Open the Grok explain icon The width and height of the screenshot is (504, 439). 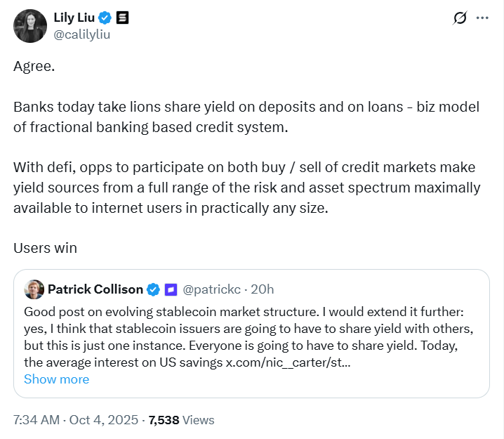coord(460,18)
